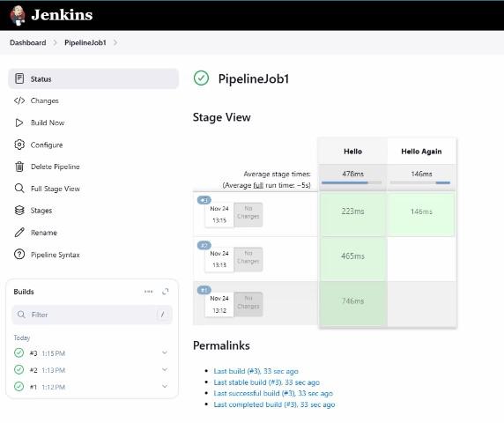Click the Full Stage View magnifier icon

tap(19, 189)
